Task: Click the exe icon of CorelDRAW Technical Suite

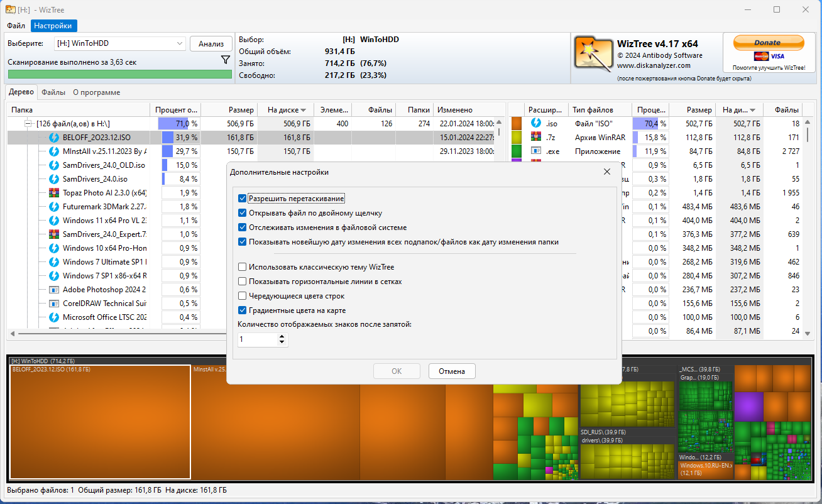Action: (54, 304)
